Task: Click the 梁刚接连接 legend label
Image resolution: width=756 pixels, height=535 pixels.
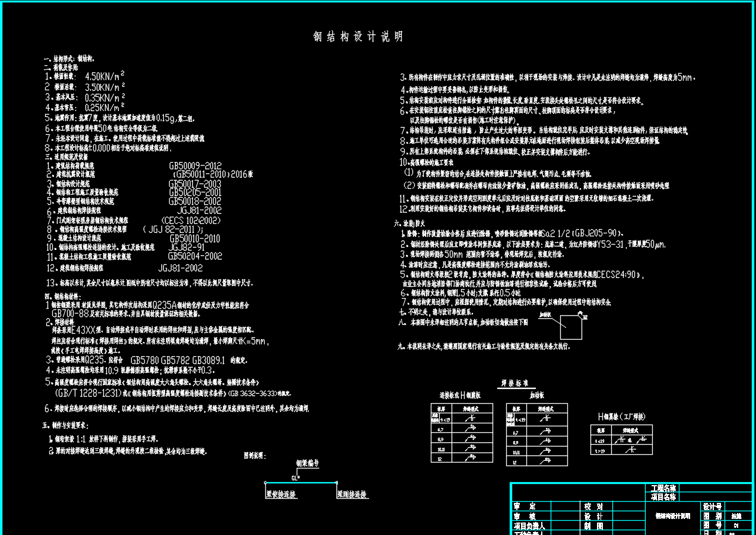Action: tap(352, 495)
